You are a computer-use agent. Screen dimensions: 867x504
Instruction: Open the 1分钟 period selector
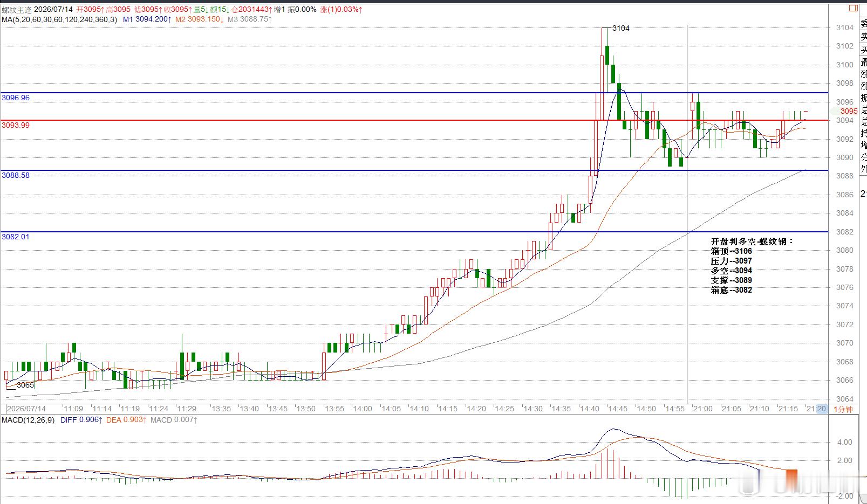click(843, 409)
